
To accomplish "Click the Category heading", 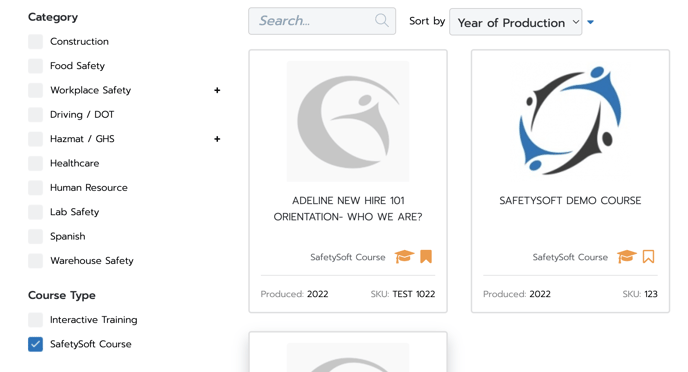I will click(x=53, y=17).
